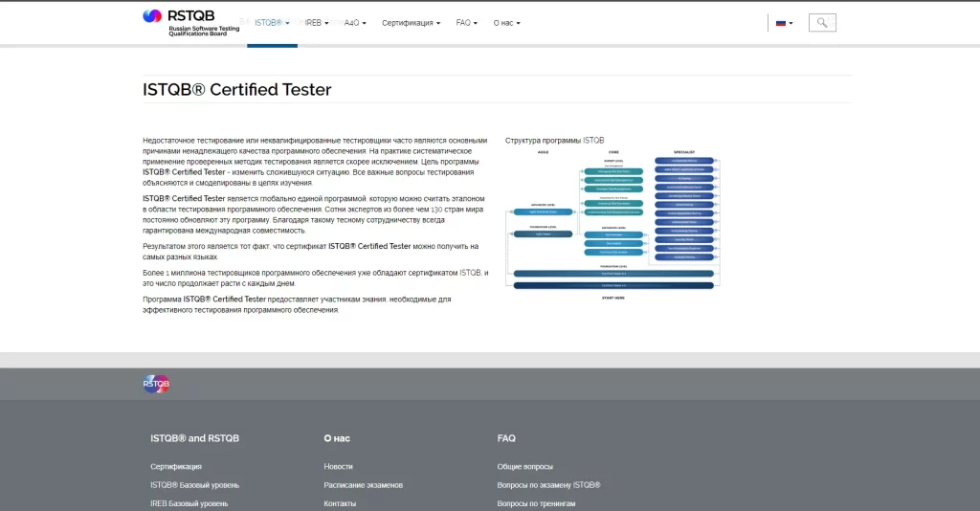Open the IREB dropdown menu
980x511 pixels.
(316, 23)
